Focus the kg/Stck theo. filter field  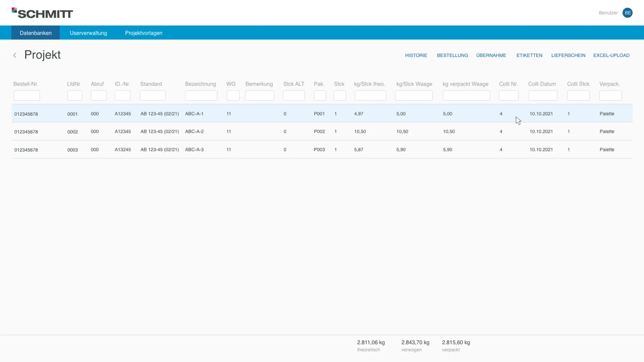370,95
